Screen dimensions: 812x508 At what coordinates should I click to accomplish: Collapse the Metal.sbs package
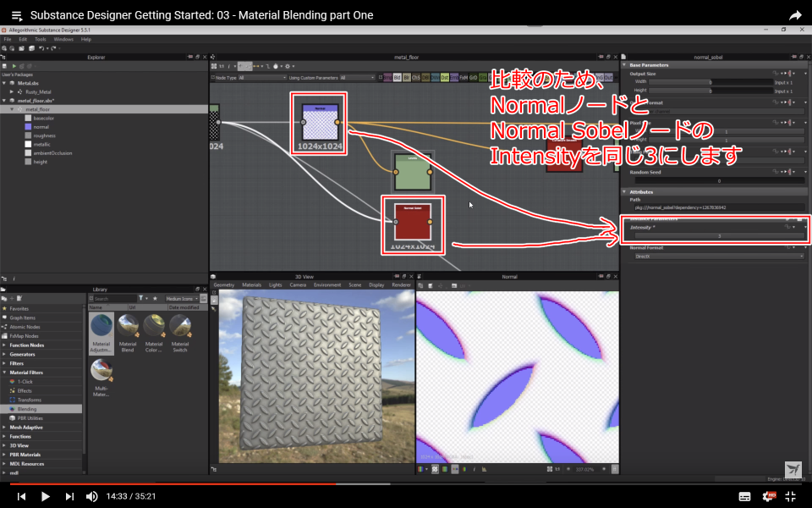(5, 83)
